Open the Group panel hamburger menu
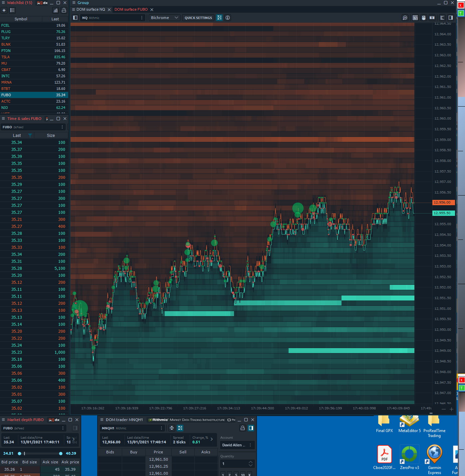The image size is (465, 476). click(74, 3)
